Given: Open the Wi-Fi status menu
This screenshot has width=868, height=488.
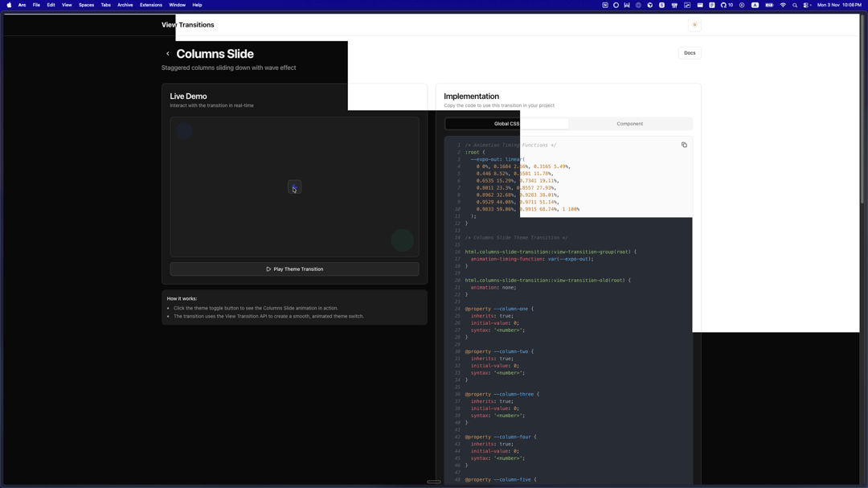Looking at the screenshot, I should (x=783, y=5).
